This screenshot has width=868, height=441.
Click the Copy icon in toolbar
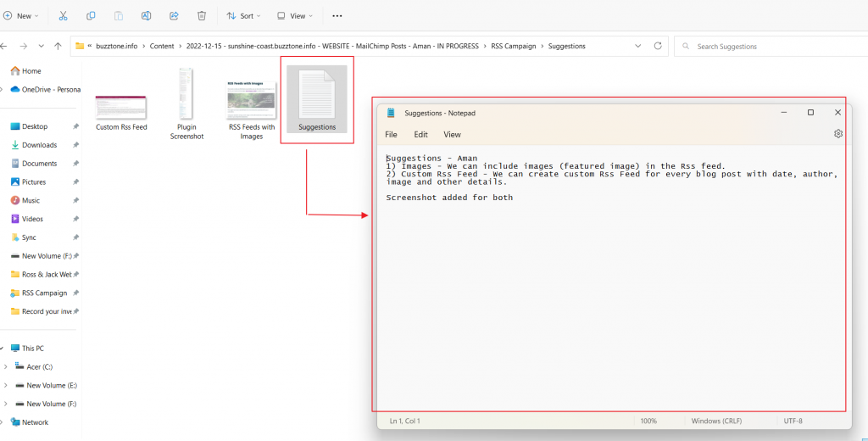pos(92,15)
